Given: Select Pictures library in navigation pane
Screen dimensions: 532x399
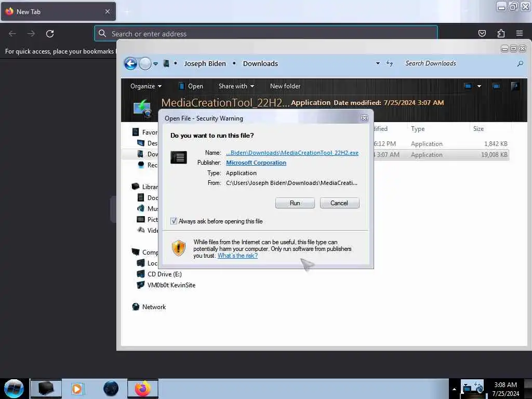Looking at the screenshot, I should click(x=148, y=220).
